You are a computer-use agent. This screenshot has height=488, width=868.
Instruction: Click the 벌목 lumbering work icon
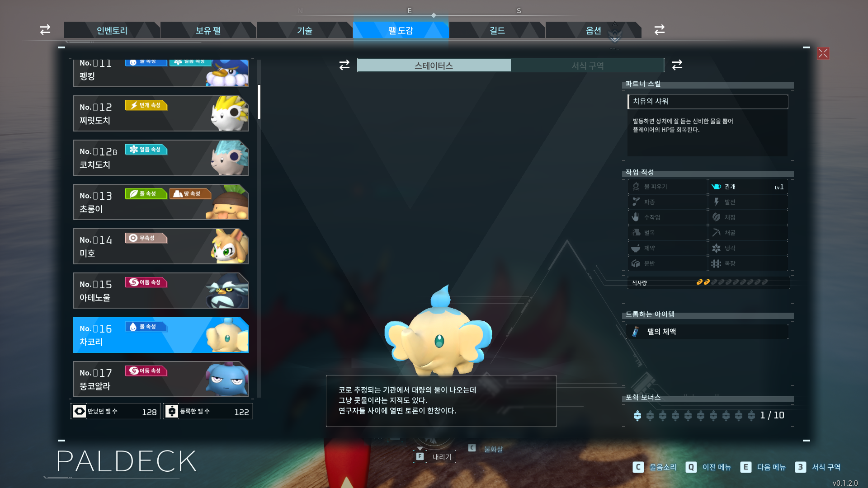[x=636, y=232]
